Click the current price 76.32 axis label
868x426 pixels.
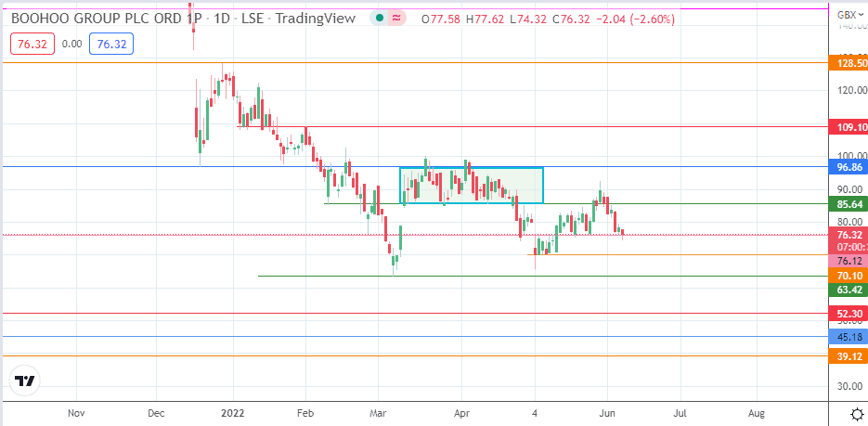tap(849, 235)
